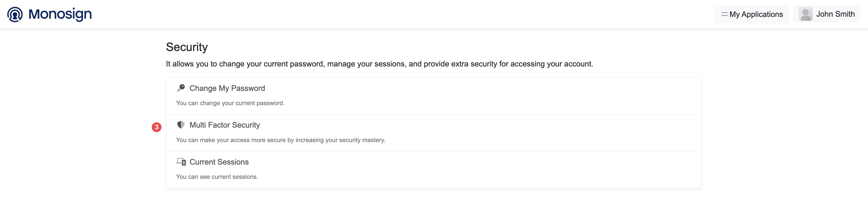Click "You can change your current password" text
Viewport: 868px width, 218px height.
[230, 103]
